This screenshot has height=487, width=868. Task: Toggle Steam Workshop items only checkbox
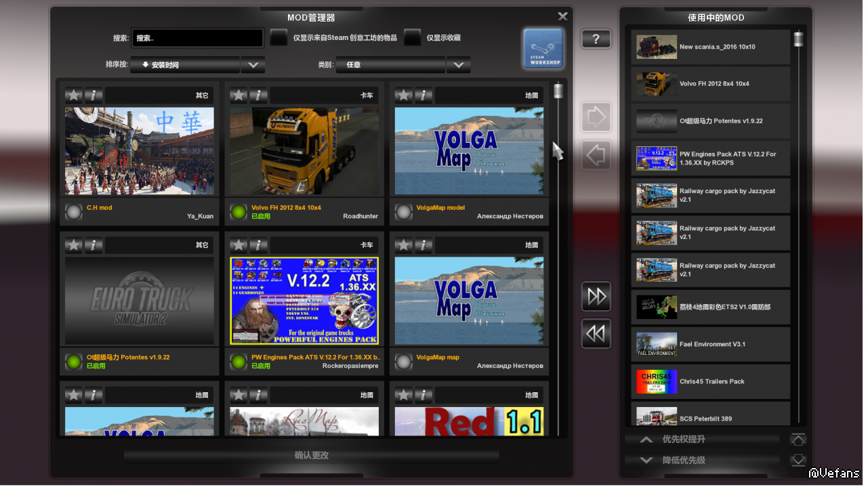(278, 38)
